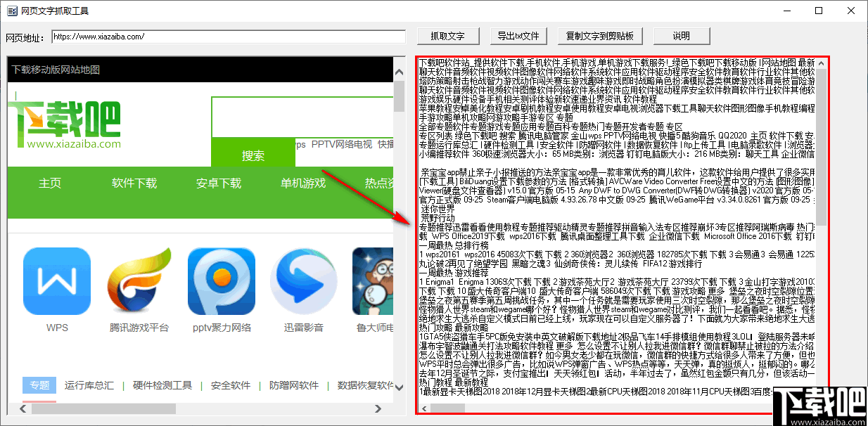Click the WPS app icon
Viewport: 868px width, 426px height.
[x=57, y=281]
